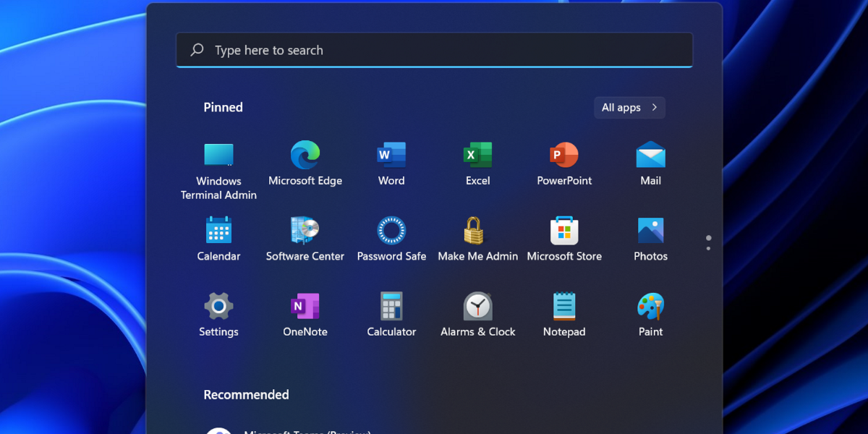Launch Excel from pinned apps
Image resolution: width=868 pixels, height=434 pixels.
pyautogui.click(x=478, y=163)
